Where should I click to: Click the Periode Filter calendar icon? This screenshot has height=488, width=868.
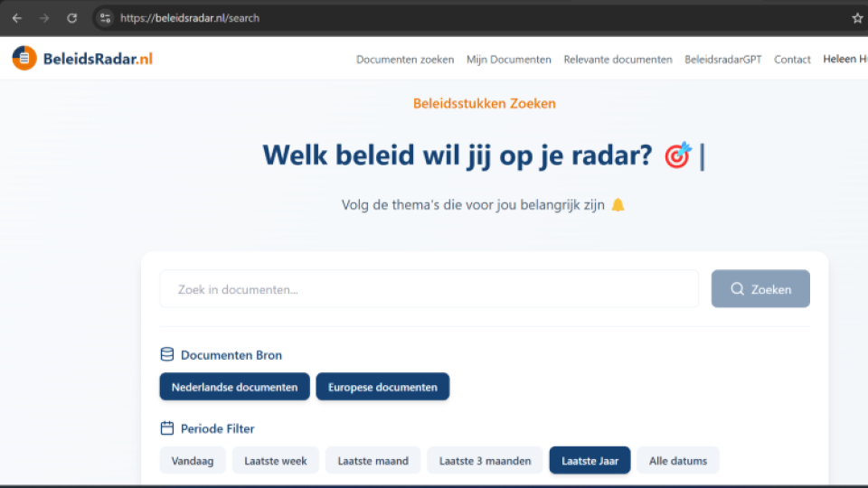[x=167, y=428]
